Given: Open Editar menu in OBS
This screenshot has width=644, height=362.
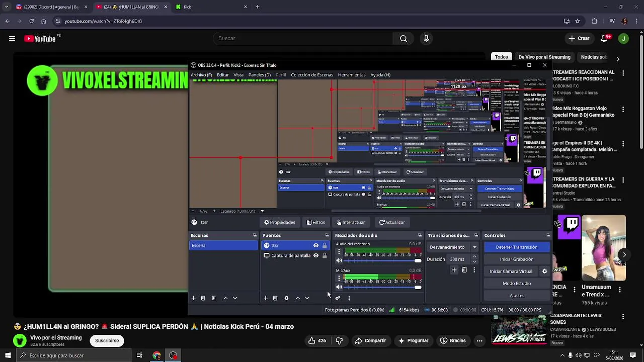Looking at the screenshot, I should 223,75.
